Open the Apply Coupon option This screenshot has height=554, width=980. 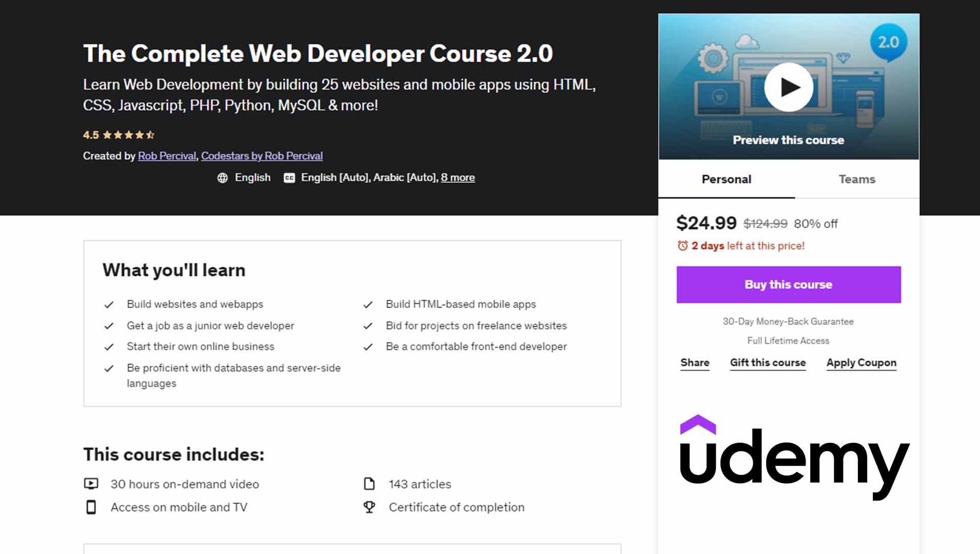click(861, 363)
